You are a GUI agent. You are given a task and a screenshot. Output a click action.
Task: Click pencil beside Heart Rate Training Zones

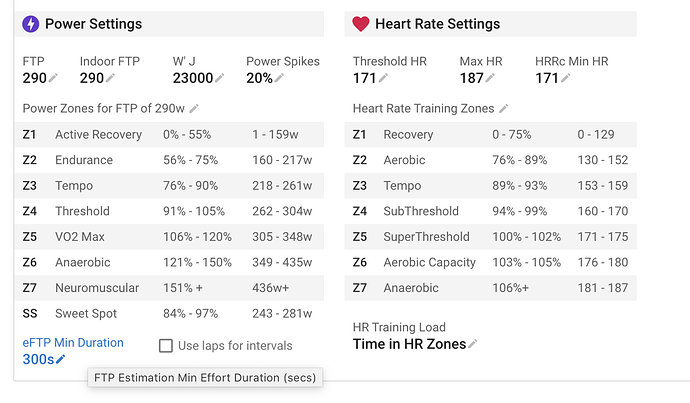(505, 108)
